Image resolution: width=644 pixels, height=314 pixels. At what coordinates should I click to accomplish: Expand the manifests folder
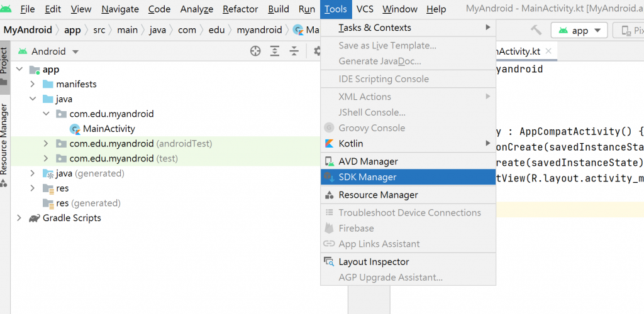[33, 84]
